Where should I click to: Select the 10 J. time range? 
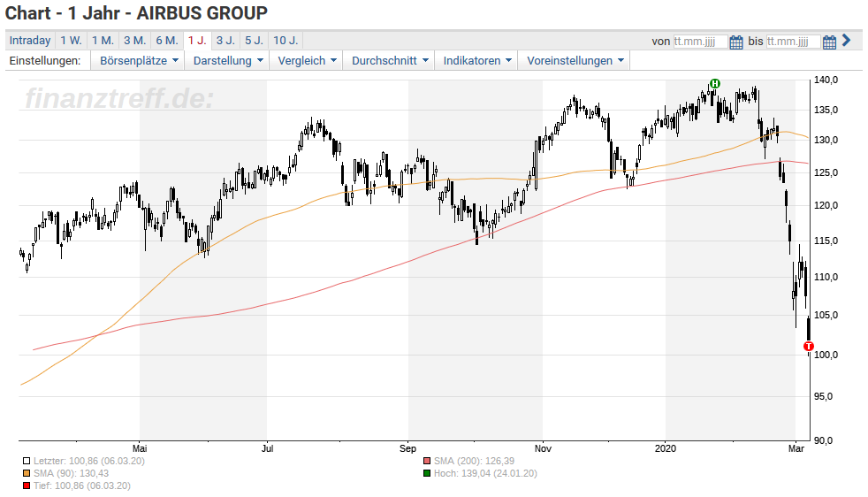(x=286, y=41)
